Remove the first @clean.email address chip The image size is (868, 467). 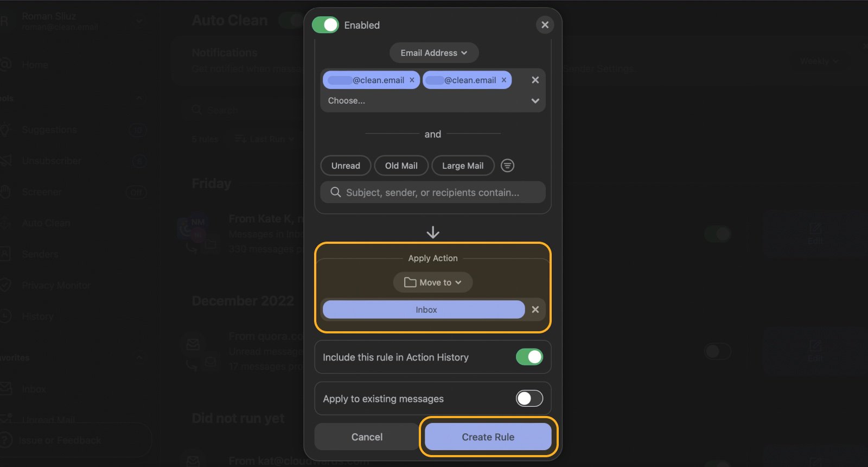point(412,80)
